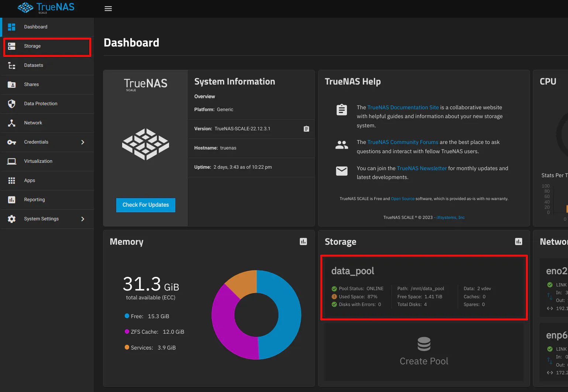Click the Reporting chart icon
Screen dimensions: 568x392
click(12, 200)
